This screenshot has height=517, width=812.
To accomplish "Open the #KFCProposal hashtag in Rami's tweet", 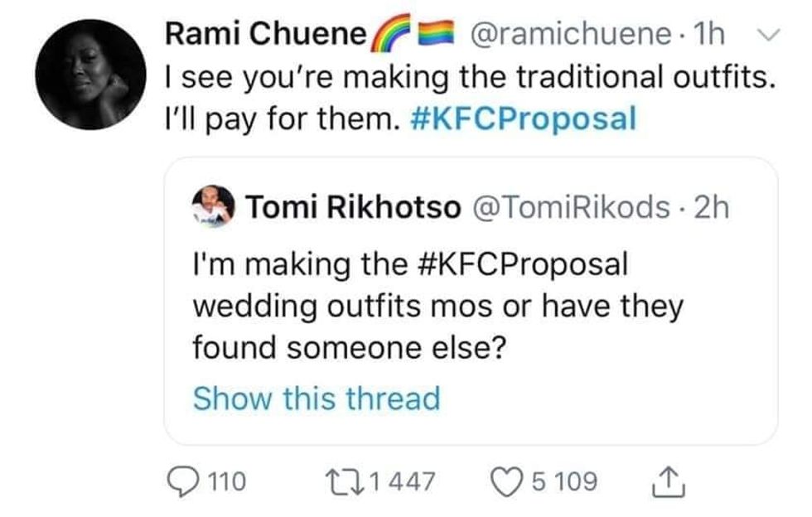I will (524, 119).
